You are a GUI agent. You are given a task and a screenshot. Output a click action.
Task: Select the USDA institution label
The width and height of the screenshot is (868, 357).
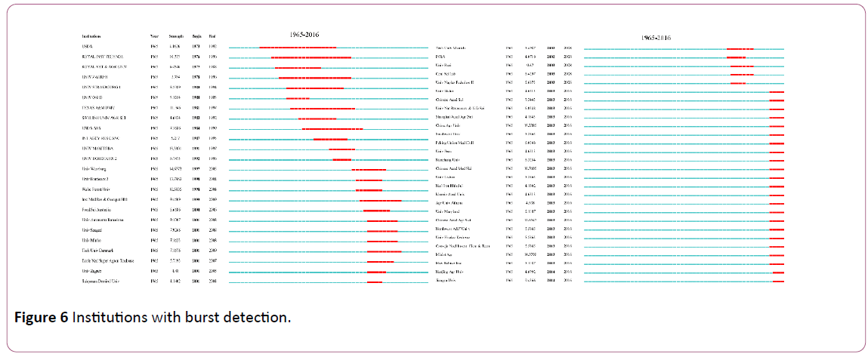(88, 47)
